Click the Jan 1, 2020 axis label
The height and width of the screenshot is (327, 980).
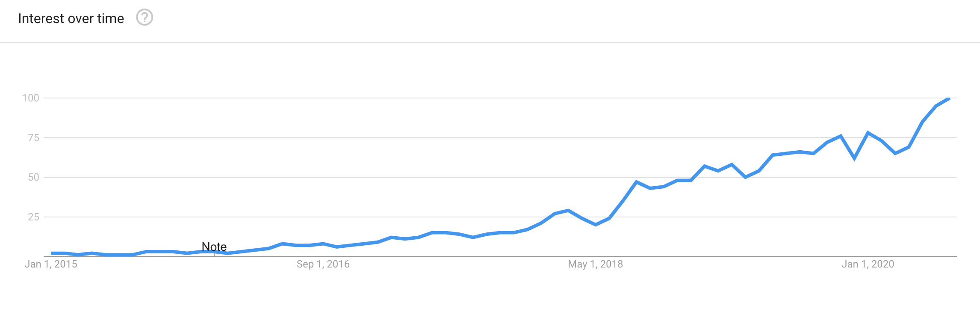click(x=868, y=264)
